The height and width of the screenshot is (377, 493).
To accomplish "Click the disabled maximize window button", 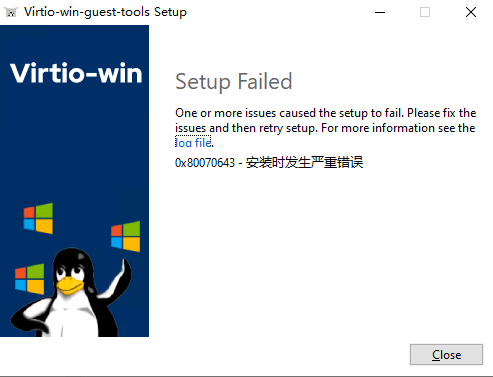I will 425,12.
